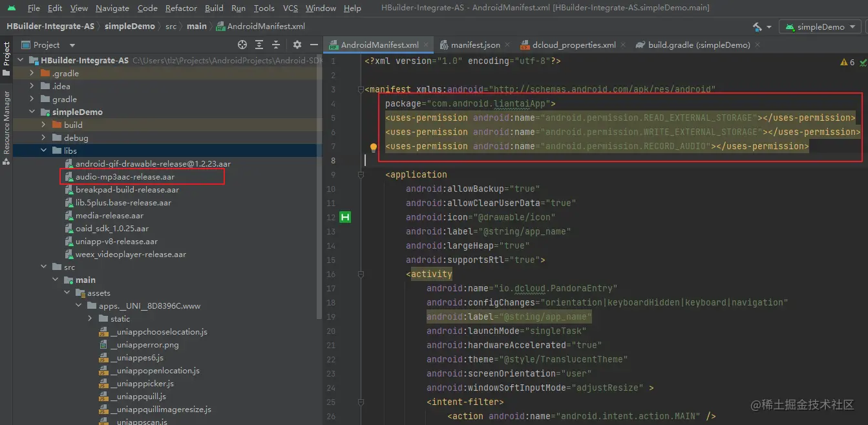Click the main breadcrumb in navigation bar
This screenshot has height=425, width=868.
point(196,26)
